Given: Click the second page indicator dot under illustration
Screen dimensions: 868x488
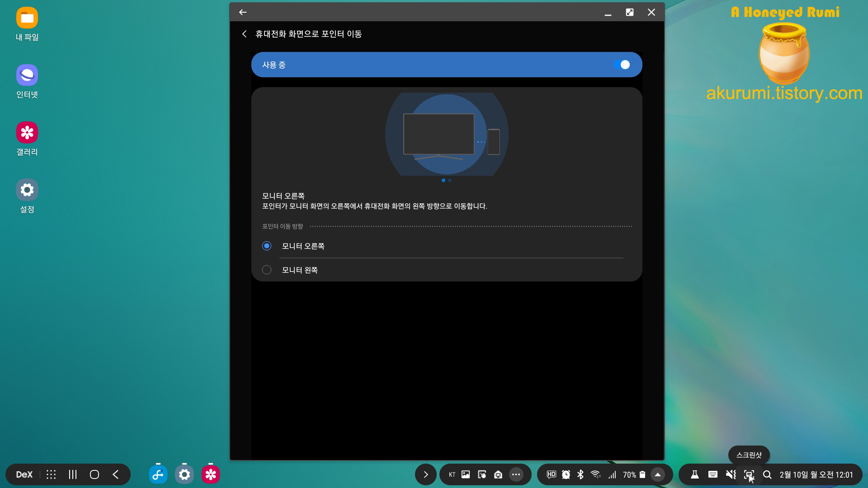Looking at the screenshot, I should [450, 180].
